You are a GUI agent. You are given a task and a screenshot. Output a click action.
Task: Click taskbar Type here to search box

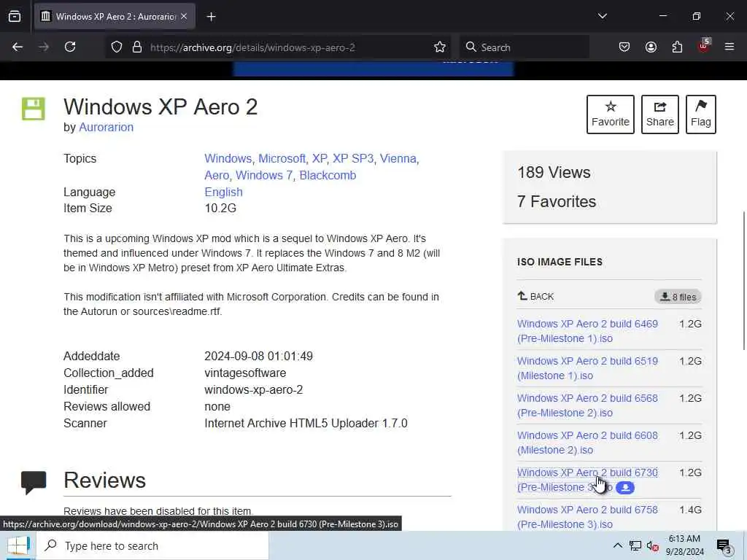pos(152,545)
